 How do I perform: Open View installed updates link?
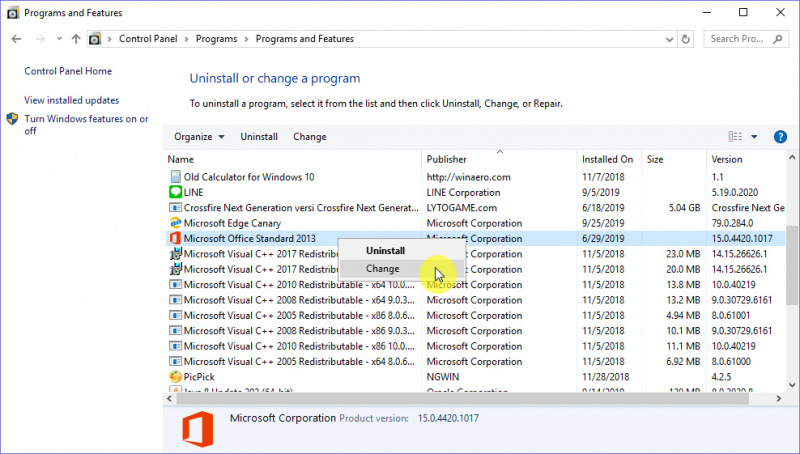point(71,100)
